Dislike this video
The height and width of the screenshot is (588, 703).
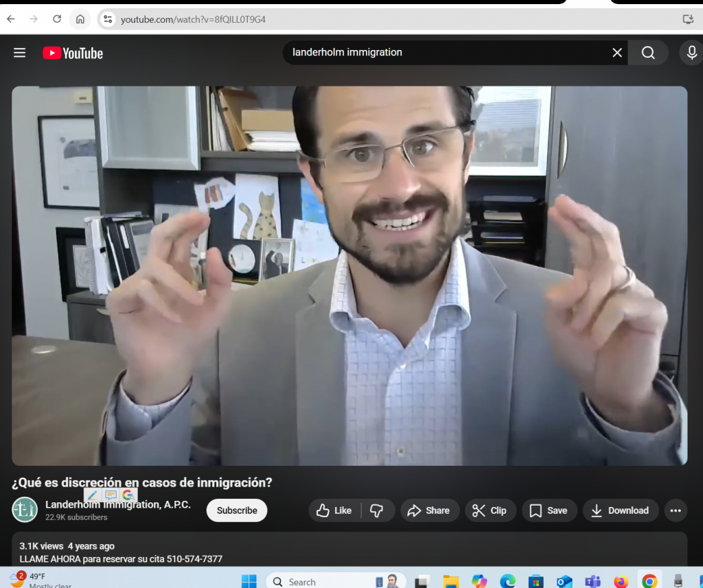pyautogui.click(x=376, y=510)
